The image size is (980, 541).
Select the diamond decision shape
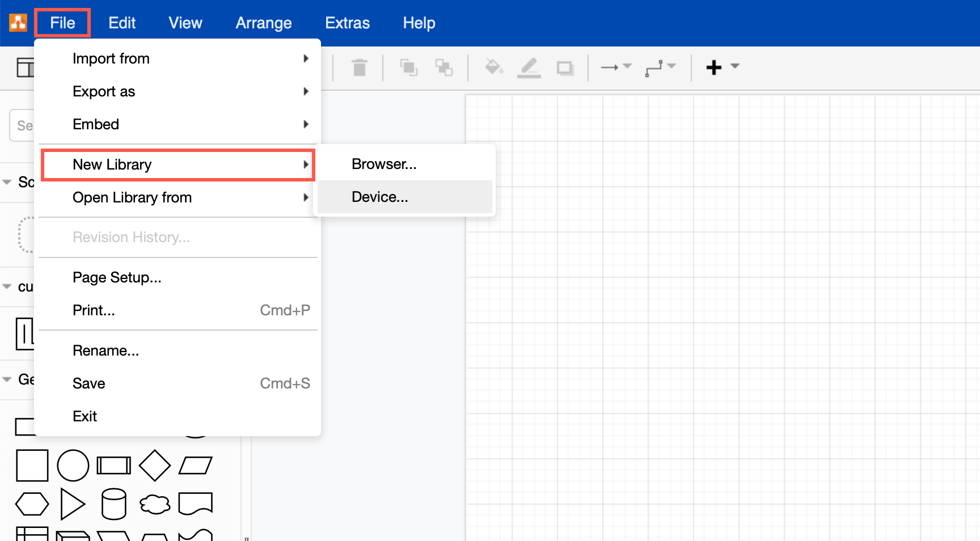tap(154, 464)
